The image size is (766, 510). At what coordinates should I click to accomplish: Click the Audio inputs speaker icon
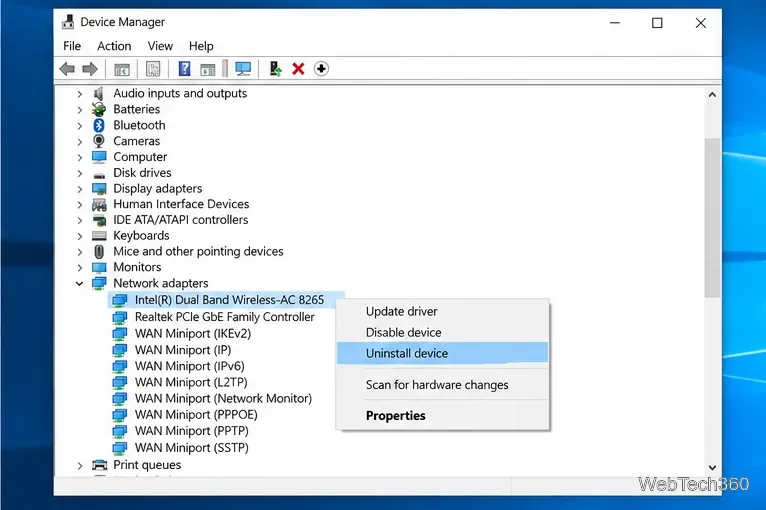pos(99,93)
